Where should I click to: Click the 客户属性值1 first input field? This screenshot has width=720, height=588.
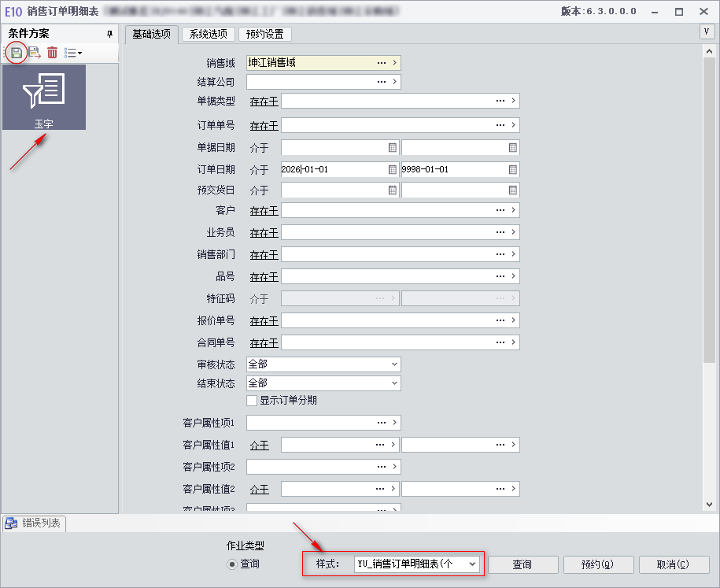point(340,444)
